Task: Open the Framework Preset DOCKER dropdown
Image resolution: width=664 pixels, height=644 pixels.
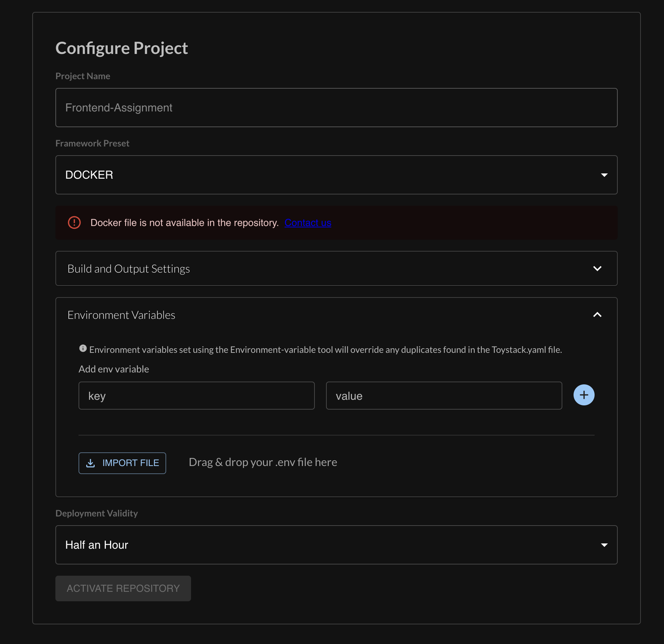Action: (336, 175)
